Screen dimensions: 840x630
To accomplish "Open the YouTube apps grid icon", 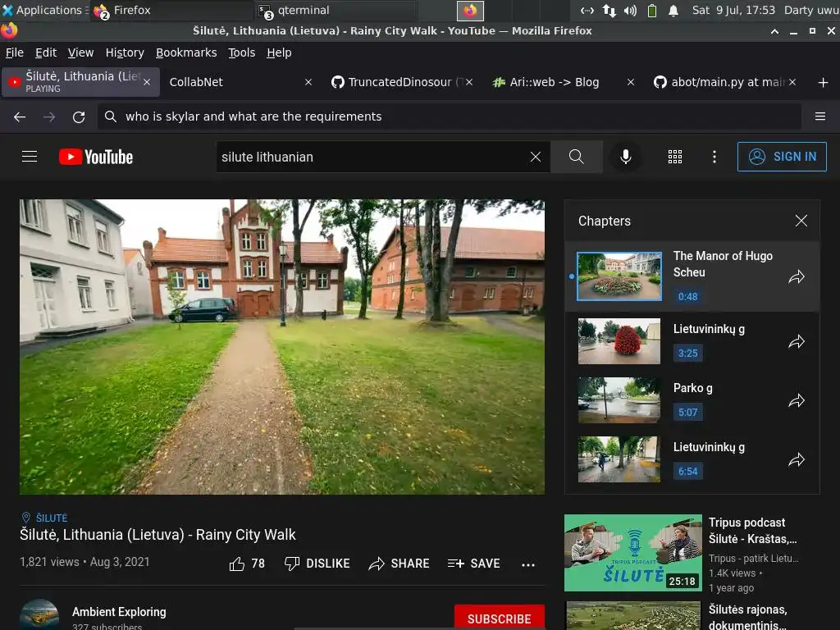I will [x=675, y=157].
